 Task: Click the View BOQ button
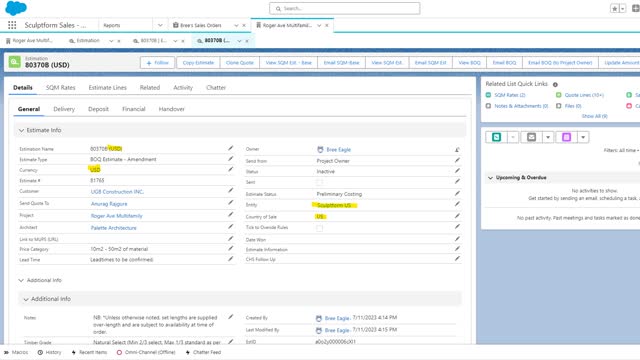pyautogui.click(x=469, y=63)
